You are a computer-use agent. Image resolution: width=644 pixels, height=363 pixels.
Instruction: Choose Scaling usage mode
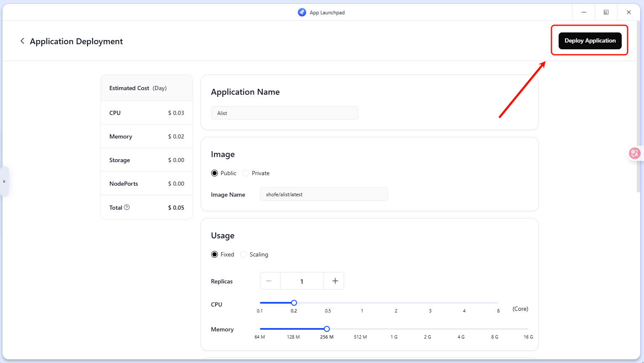244,254
